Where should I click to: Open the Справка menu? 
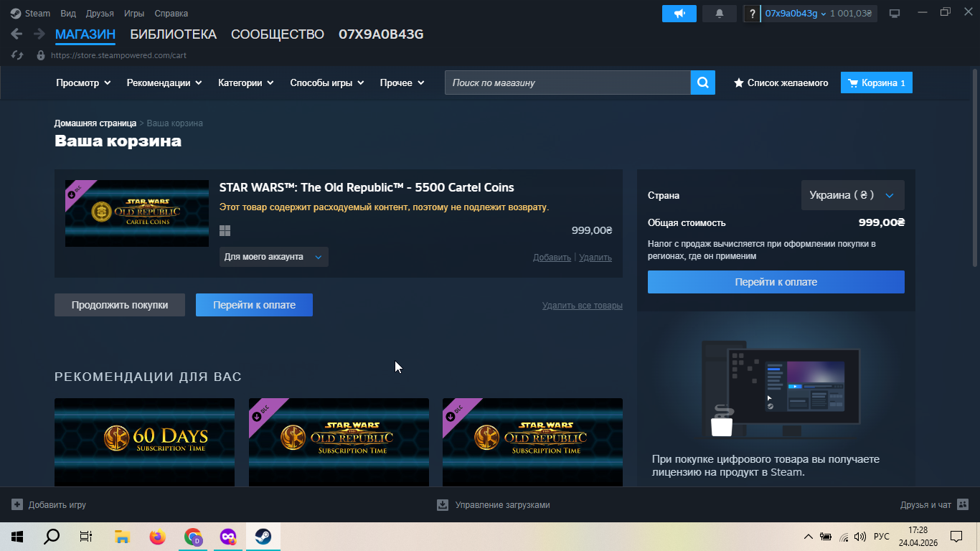pyautogui.click(x=171, y=14)
